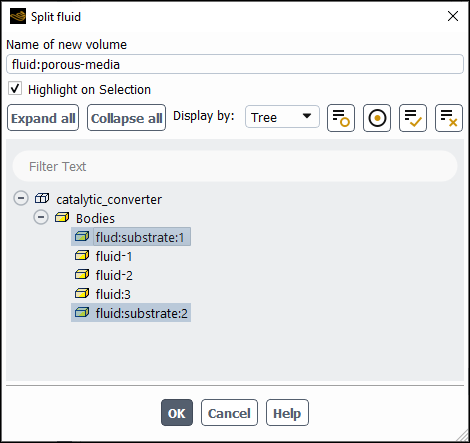
Task: Select fluid-1 in the tree
Action: point(114,256)
